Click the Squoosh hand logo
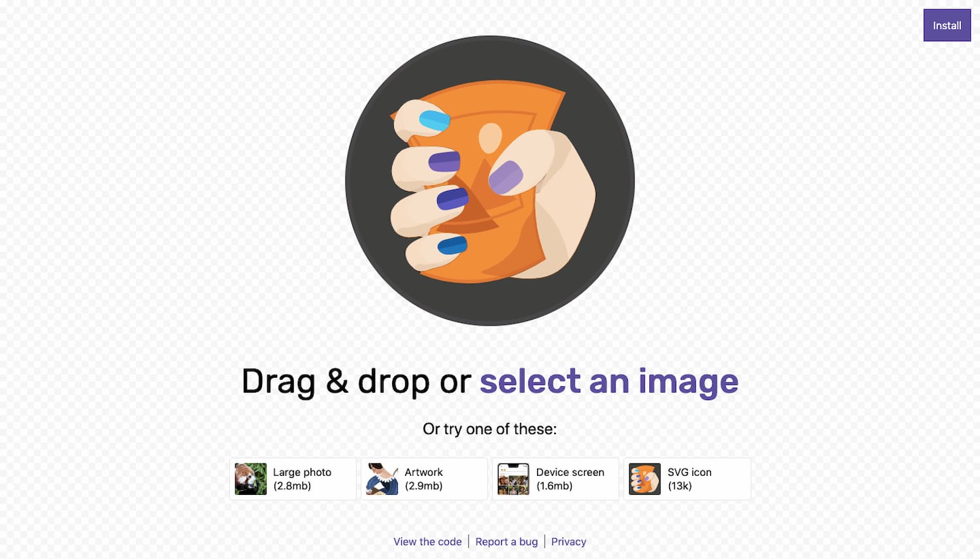 490,180
